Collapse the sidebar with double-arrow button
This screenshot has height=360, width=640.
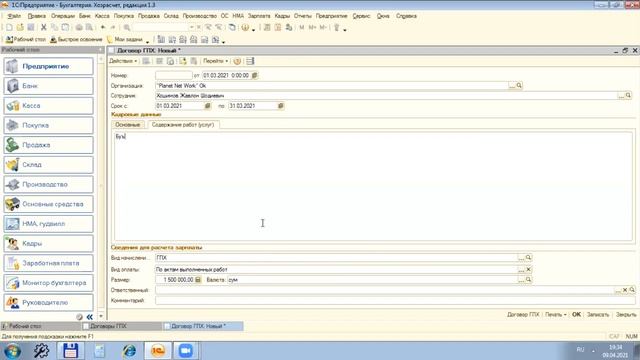point(89,317)
